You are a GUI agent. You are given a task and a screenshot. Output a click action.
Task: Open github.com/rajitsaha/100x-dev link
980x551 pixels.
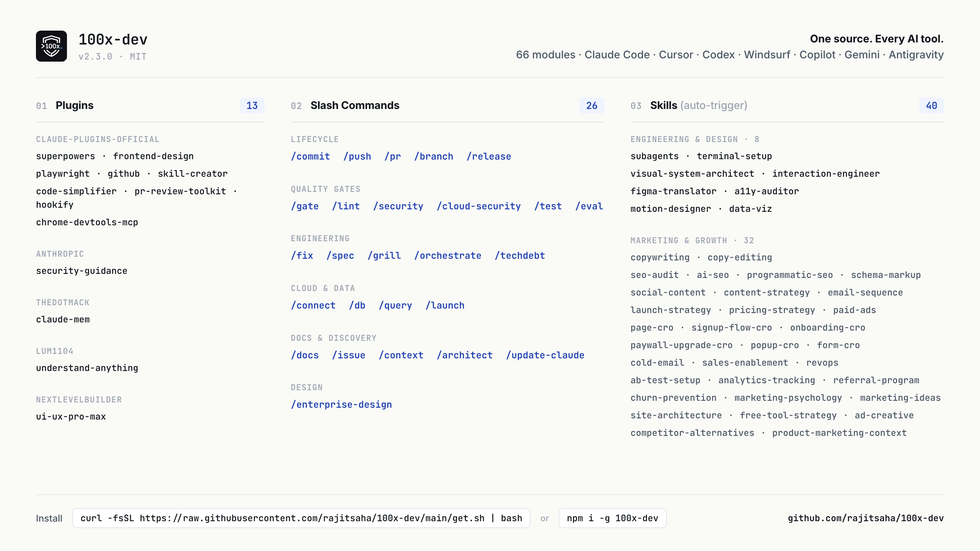click(866, 518)
